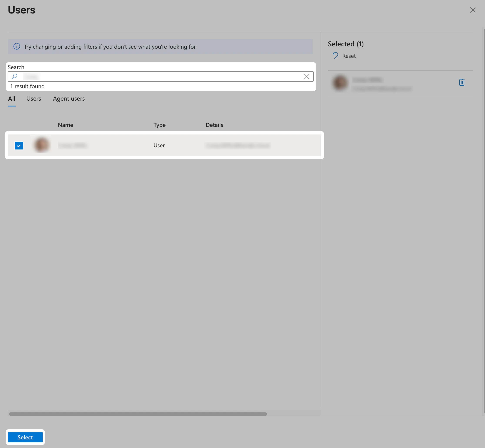
Task: Switch to the Users tab
Action: (x=33, y=98)
